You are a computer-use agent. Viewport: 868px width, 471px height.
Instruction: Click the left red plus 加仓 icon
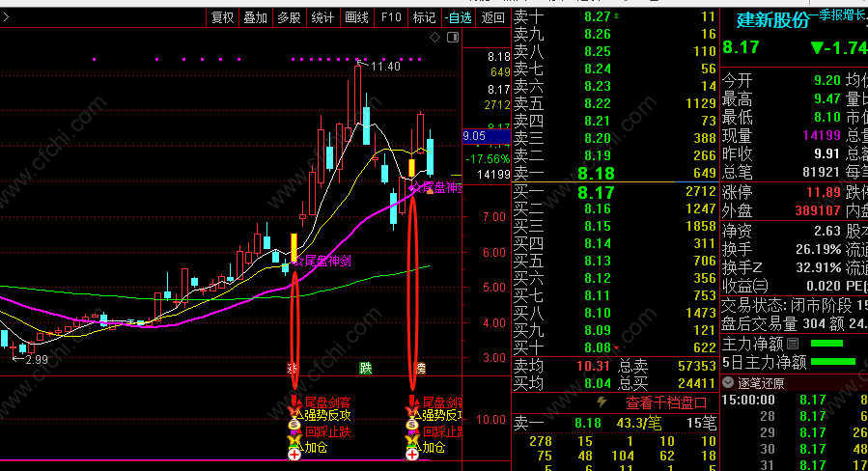coord(294,451)
